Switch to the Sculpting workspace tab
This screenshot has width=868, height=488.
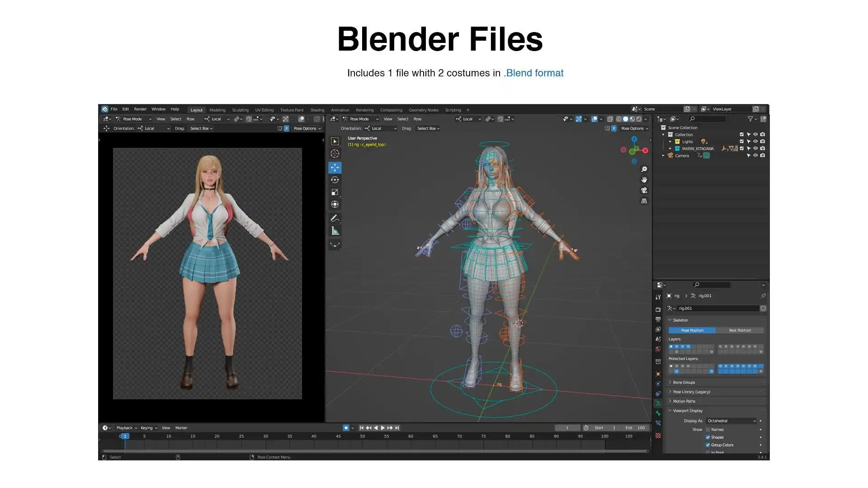coord(240,110)
